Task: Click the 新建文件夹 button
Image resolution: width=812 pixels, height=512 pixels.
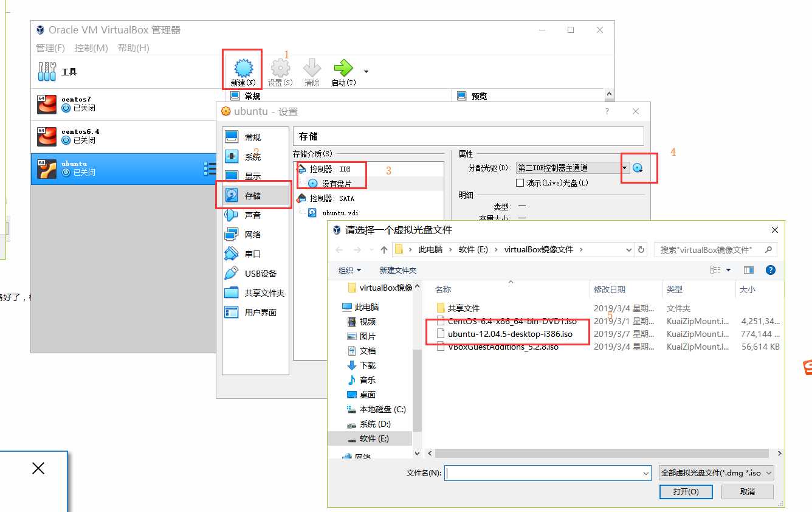Action: pyautogui.click(x=398, y=270)
